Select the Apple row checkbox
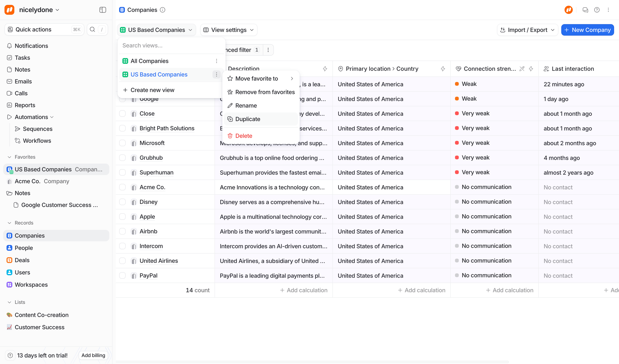The image size is (619, 364). (123, 217)
